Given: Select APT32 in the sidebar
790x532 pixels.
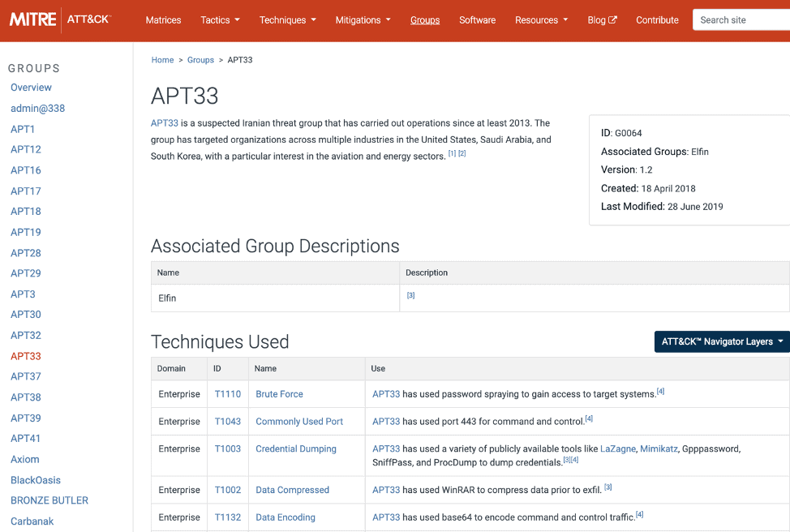Looking at the screenshot, I should 26,335.
